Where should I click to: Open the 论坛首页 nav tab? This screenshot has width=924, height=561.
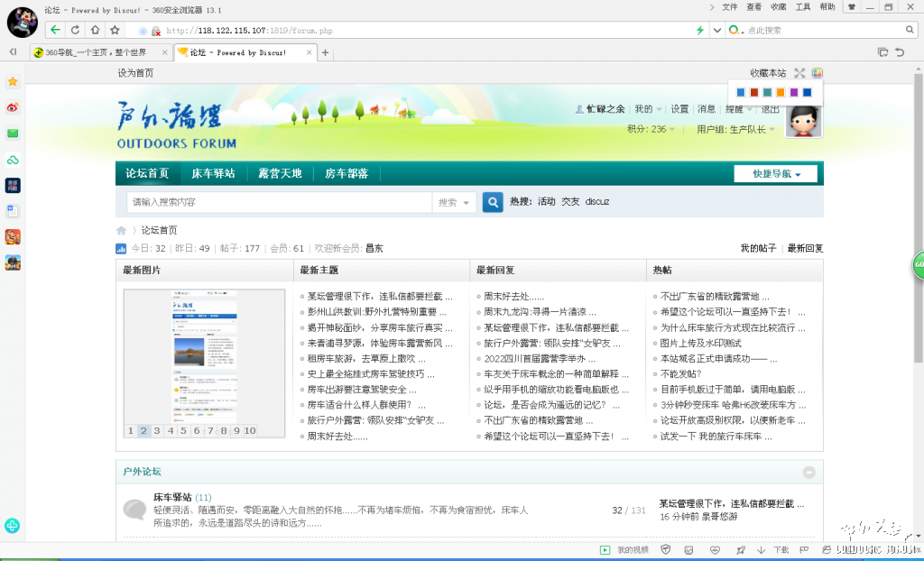click(147, 173)
